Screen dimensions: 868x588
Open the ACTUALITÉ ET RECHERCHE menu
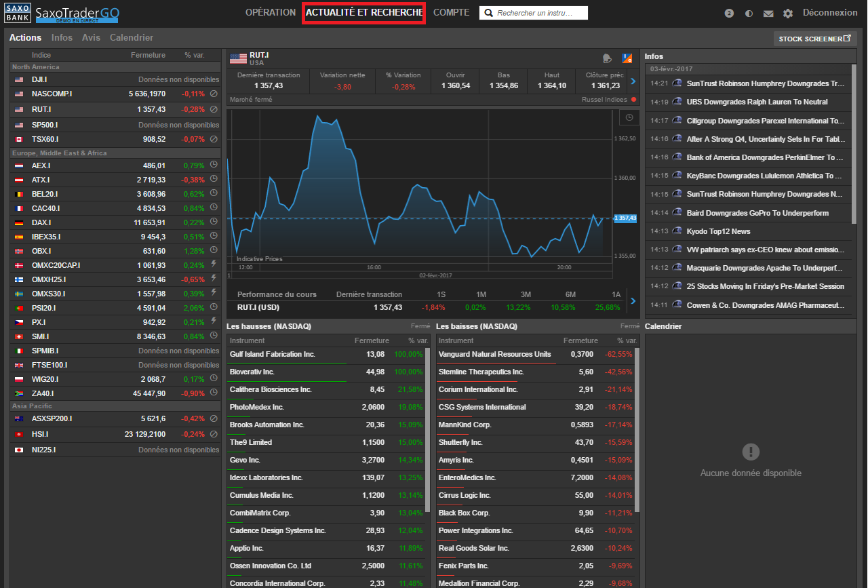click(364, 13)
